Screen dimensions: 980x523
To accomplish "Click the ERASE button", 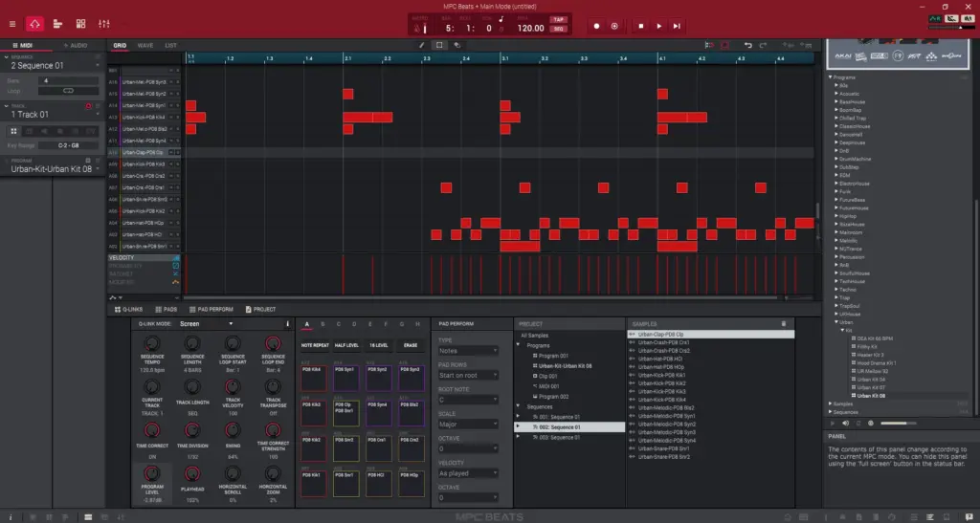I will [411, 345].
